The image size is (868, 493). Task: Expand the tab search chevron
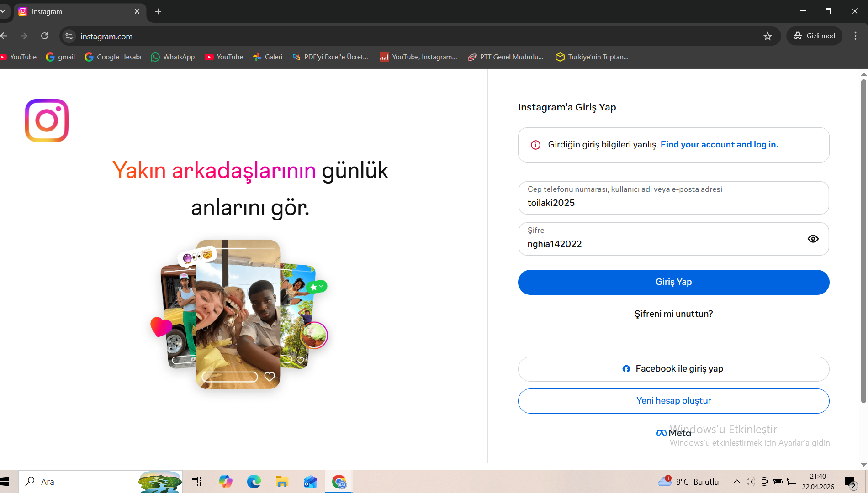pyautogui.click(x=3, y=11)
